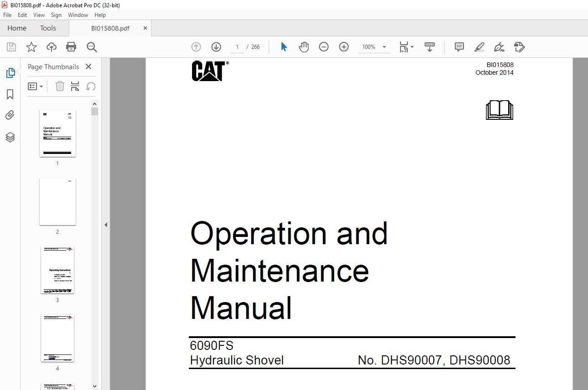The width and height of the screenshot is (588, 390).
Task: Open the Request signatures tool in toolbar
Action: (x=519, y=47)
